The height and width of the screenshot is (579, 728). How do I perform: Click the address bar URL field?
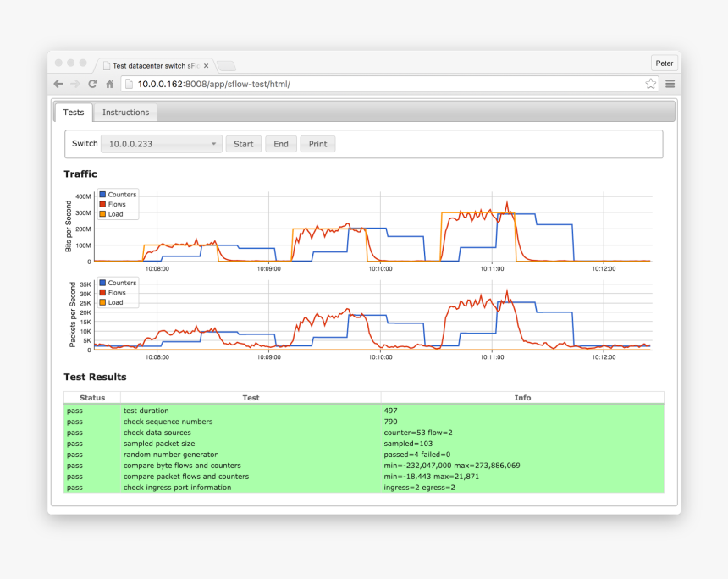[381, 84]
